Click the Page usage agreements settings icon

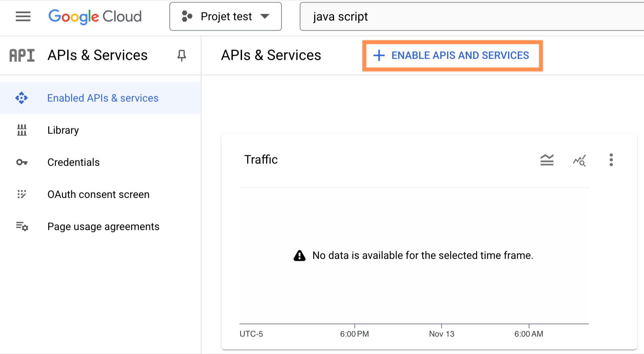(22, 227)
